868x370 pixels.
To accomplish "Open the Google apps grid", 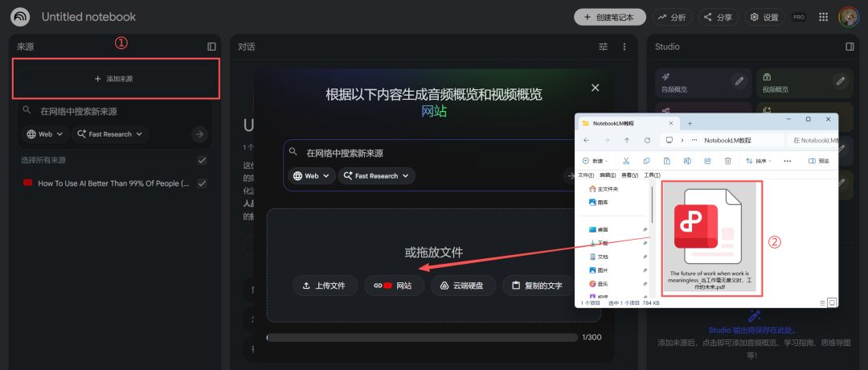I will (x=823, y=17).
